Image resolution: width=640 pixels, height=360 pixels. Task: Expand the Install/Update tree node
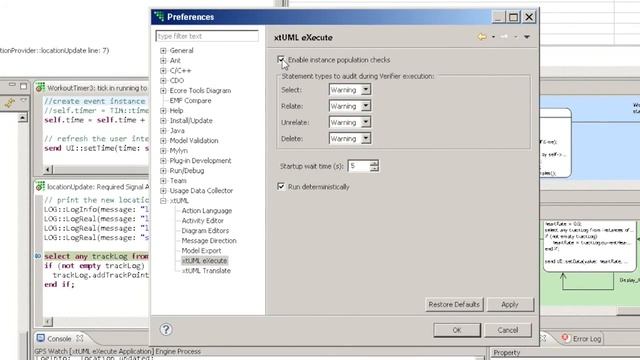163,121
